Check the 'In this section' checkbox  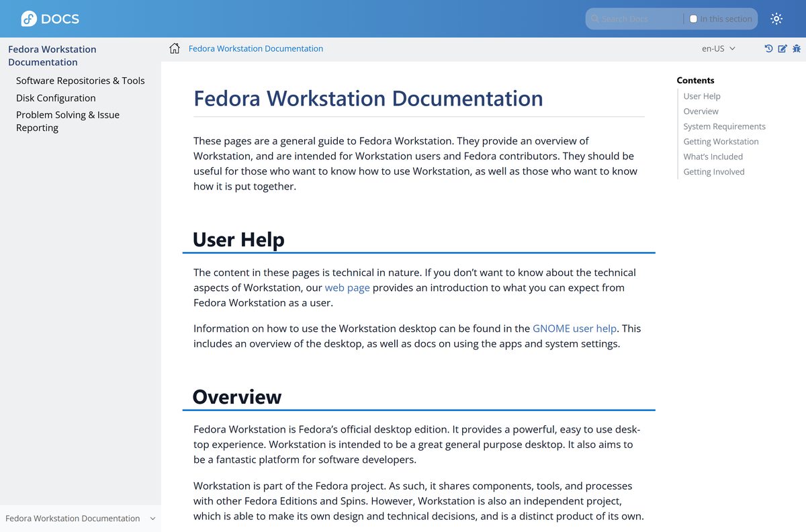point(694,19)
